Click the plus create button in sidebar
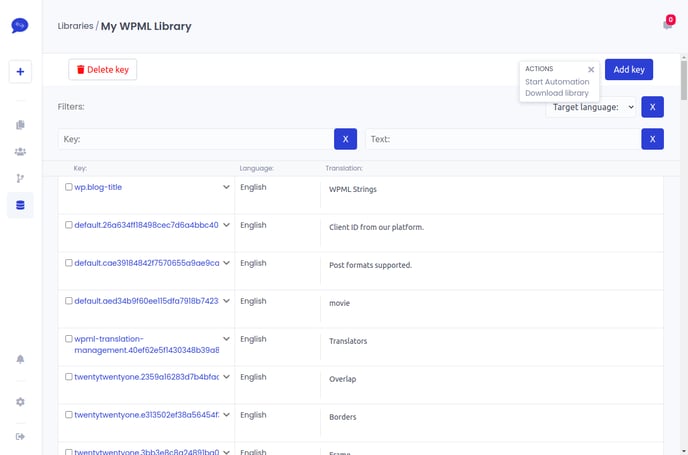 (x=20, y=72)
